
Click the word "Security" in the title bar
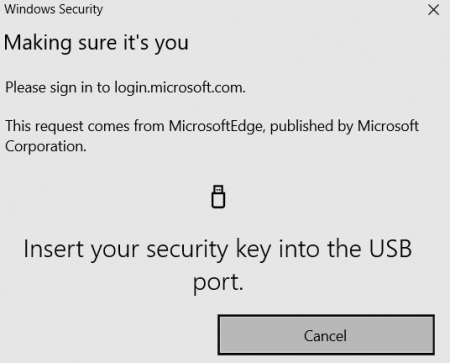point(81,10)
